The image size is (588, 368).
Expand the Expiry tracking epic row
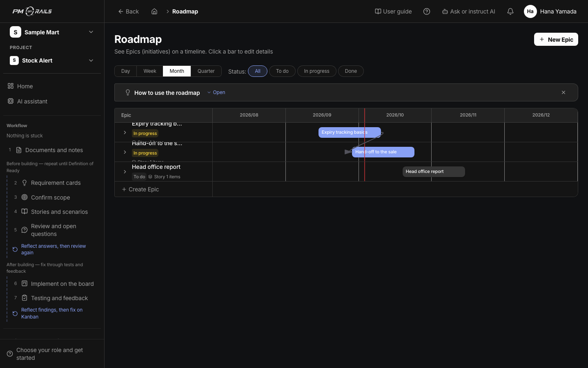coord(125,132)
